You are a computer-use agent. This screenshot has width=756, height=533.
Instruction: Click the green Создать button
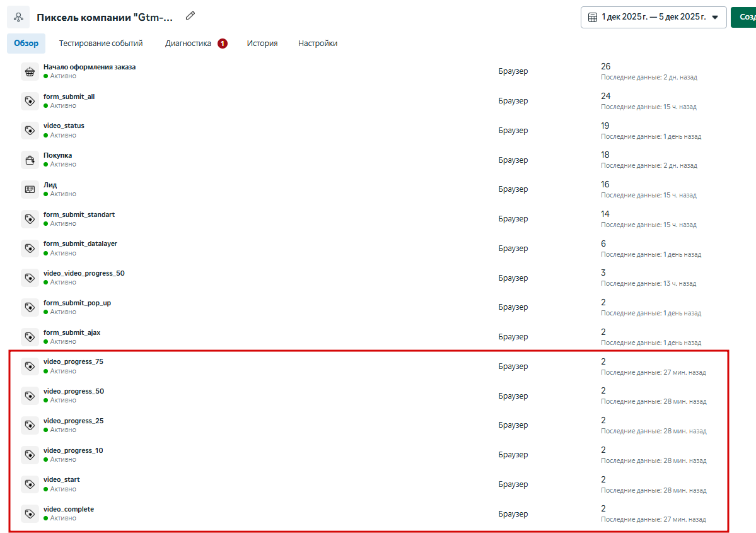[x=743, y=18]
